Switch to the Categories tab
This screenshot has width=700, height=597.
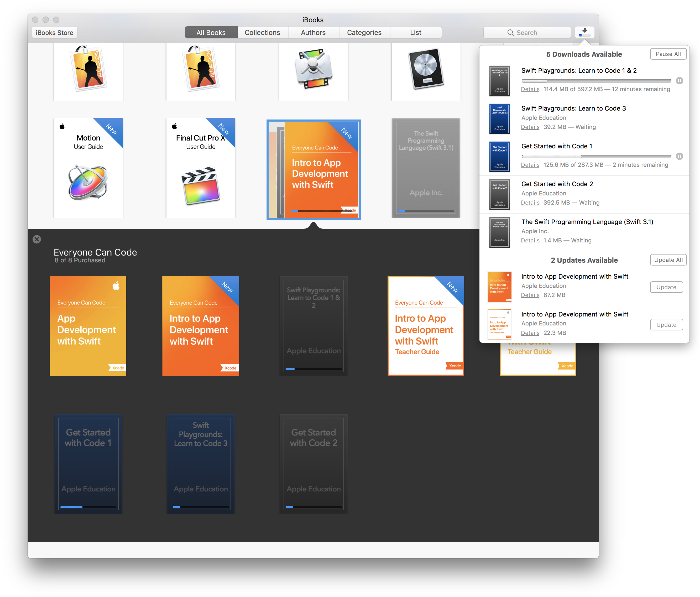click(x=364, y=32)
